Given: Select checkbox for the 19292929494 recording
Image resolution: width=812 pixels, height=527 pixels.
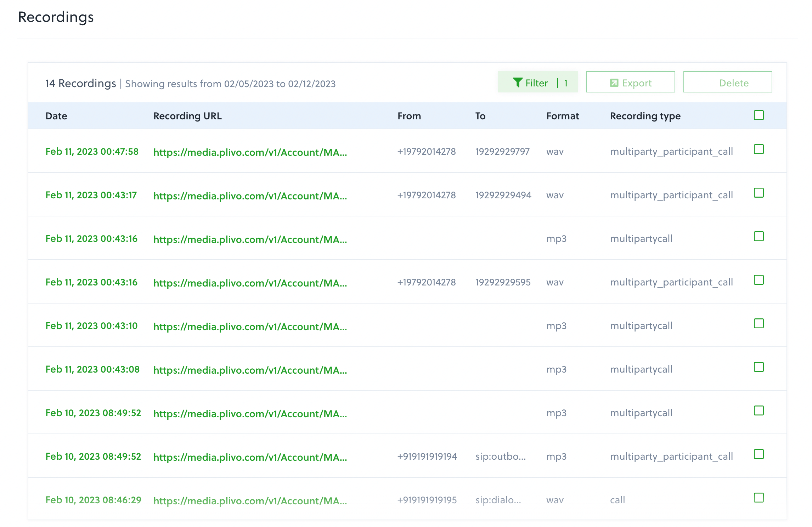Looking at the screenshot, I should coord(759,193).
